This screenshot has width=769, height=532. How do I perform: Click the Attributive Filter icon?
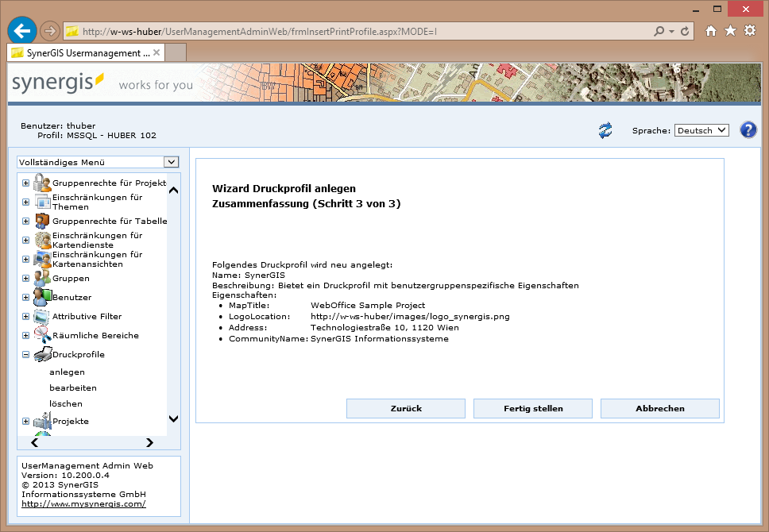42,317
